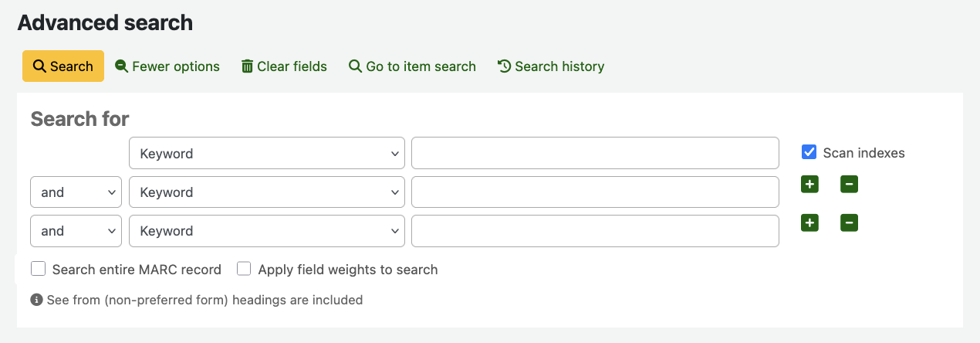Click the first search term text field
Screen dimensions: 980x343
click(x=595, y=153)
